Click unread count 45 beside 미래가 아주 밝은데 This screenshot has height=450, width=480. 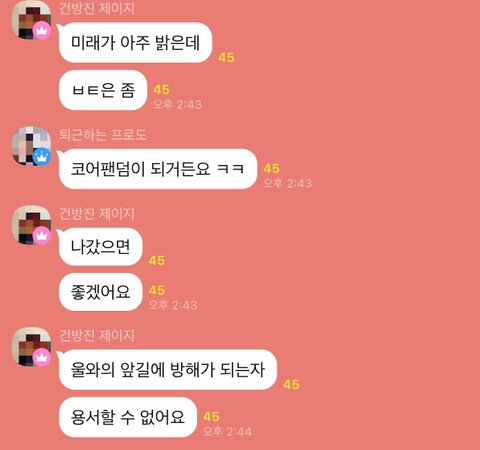226,57
